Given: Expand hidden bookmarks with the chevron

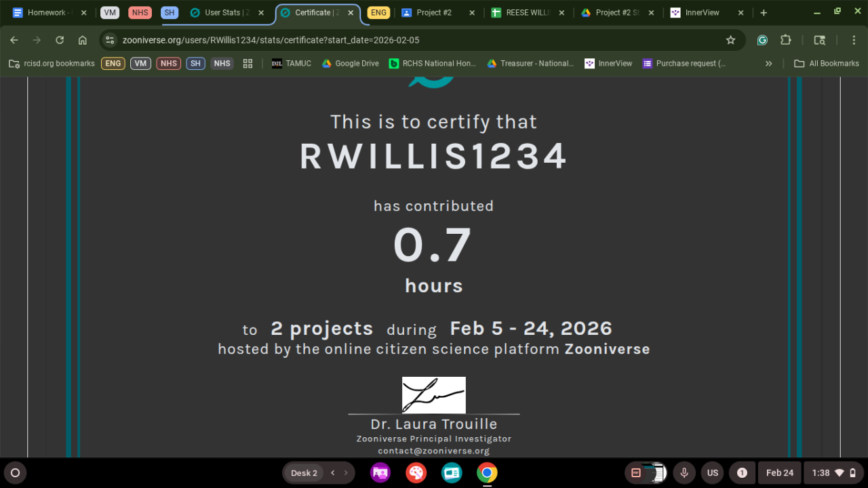Looking at the screenshot, I should pyautogui.click(x=768, y=63).
